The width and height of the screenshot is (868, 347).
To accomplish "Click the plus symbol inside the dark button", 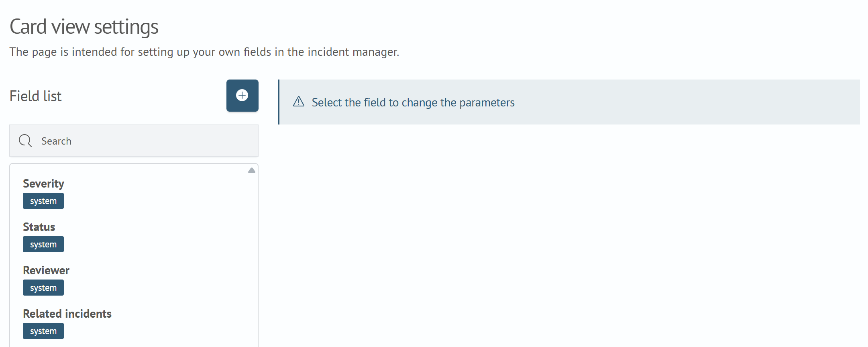I will tap(242, 96).
